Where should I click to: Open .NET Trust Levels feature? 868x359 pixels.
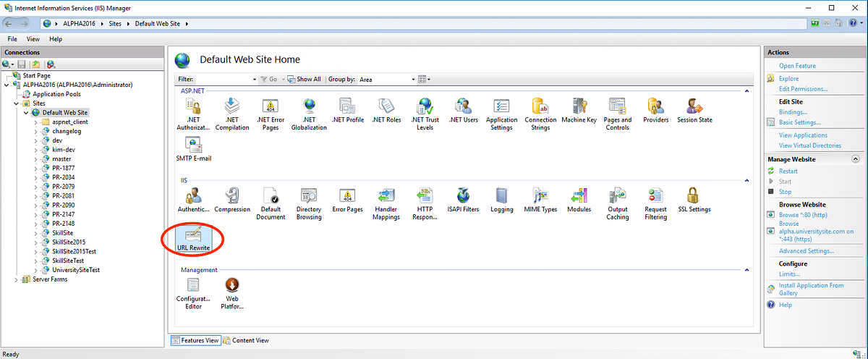pos(425,114)
